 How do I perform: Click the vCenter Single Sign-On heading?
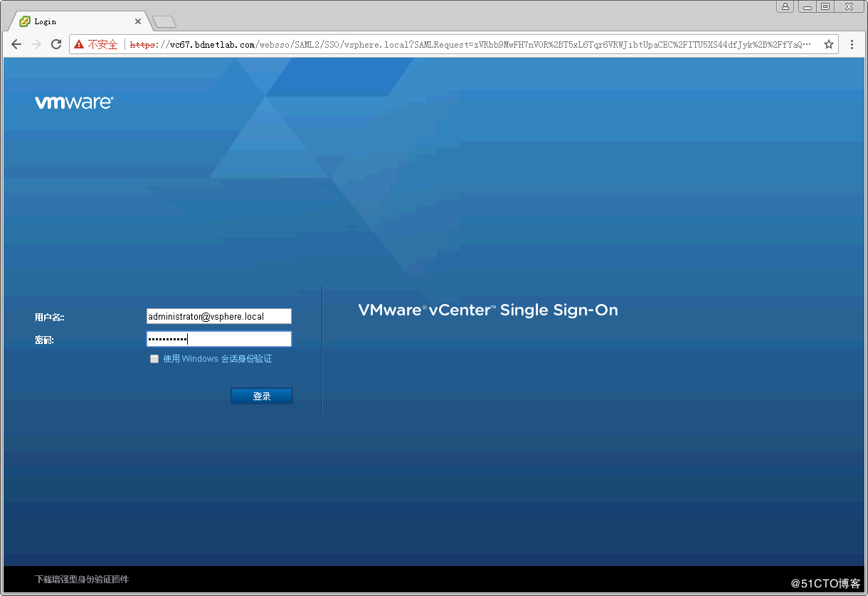488,310
